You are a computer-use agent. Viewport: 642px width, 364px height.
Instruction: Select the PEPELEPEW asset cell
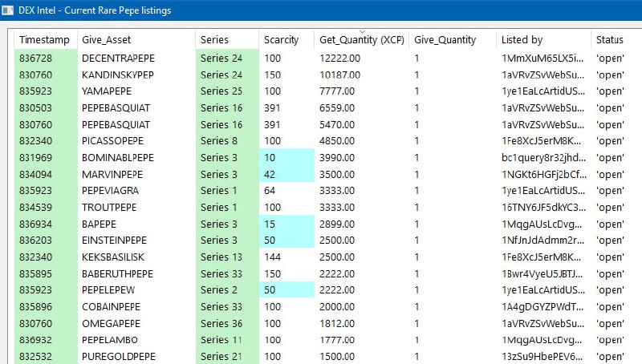tap(136, 290)
